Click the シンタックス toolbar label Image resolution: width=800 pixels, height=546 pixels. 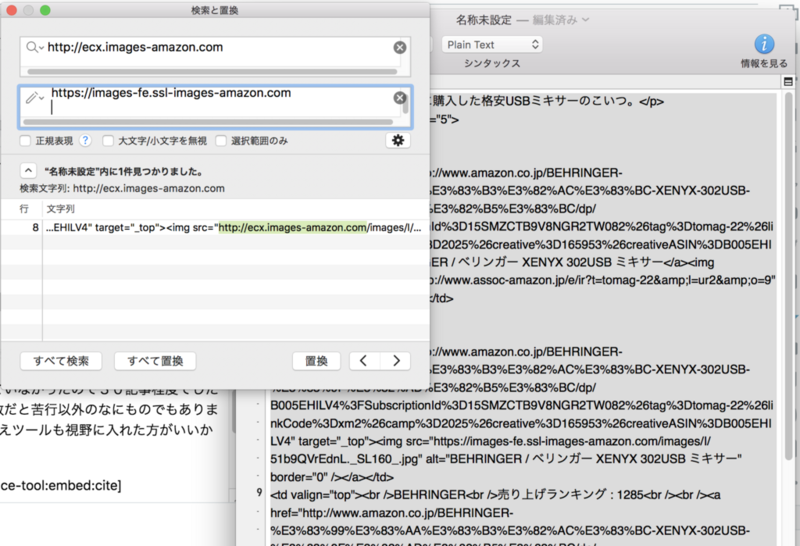(492, 64)
